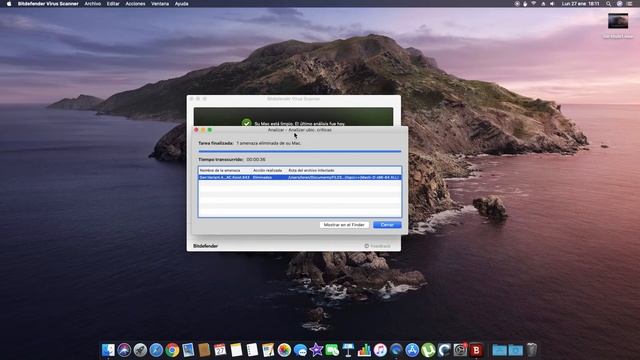
Task: Open the Archivo menu
Action: tap(93, 4)
